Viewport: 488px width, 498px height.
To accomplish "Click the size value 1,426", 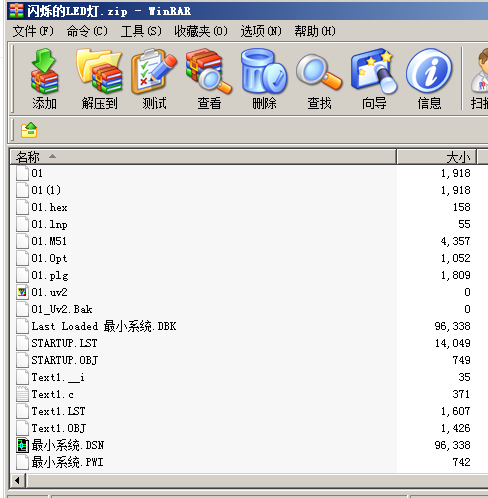I will tap(455, 428).
